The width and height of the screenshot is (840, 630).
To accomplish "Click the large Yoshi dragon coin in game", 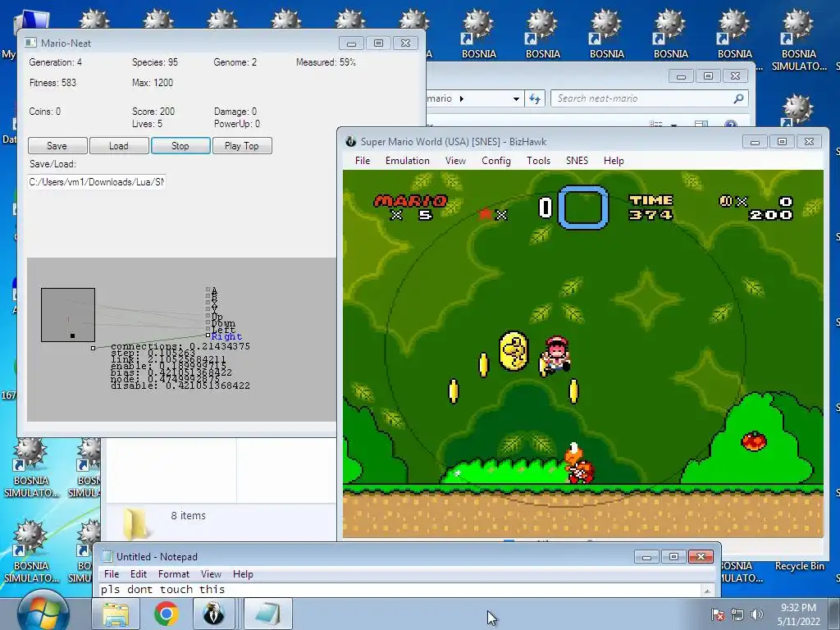I will [x=514, y=351].
